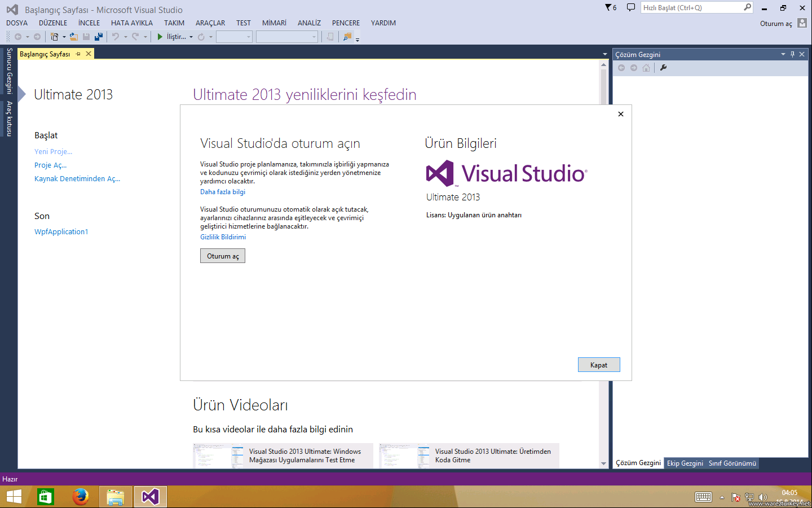Image resolution: width=812 pixels, height=508 pixels.
Task: Click the New Project toolbar icon
Action: pos(54,37)
